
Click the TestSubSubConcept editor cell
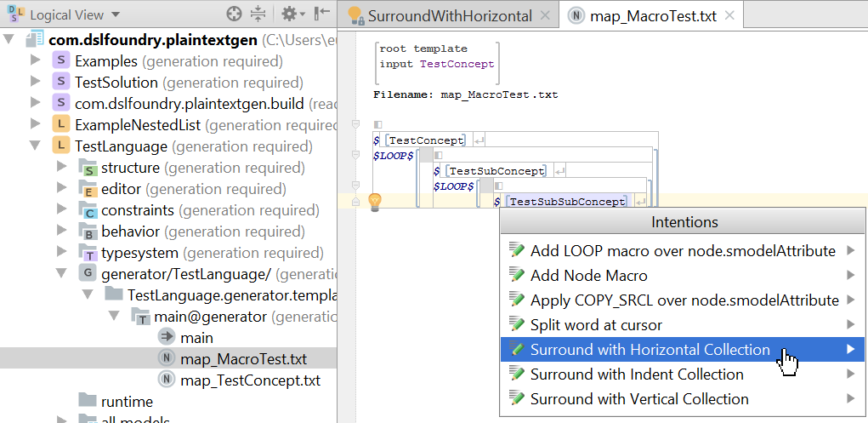[566, 202]
